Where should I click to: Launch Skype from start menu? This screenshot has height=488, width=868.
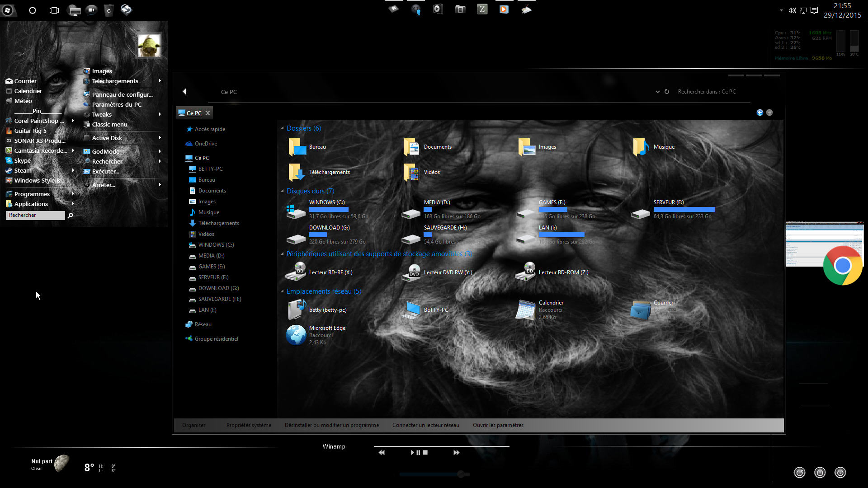pos(22,160)
